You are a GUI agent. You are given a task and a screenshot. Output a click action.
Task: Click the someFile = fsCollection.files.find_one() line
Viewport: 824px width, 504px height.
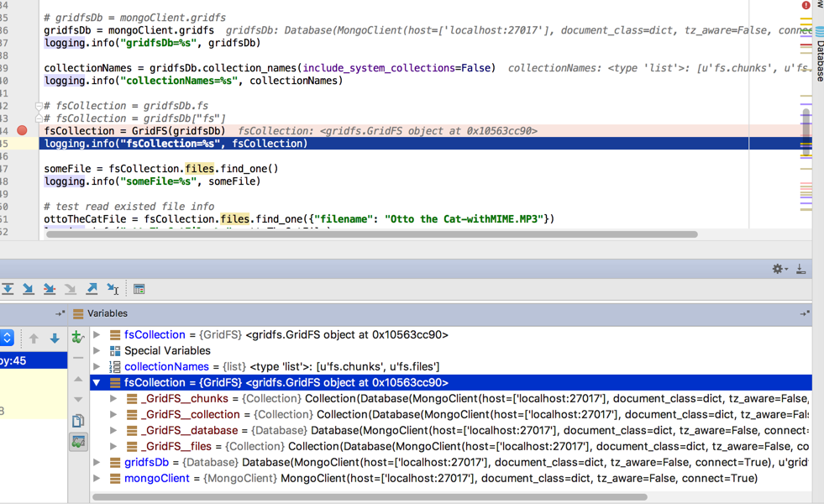point(161,169)
